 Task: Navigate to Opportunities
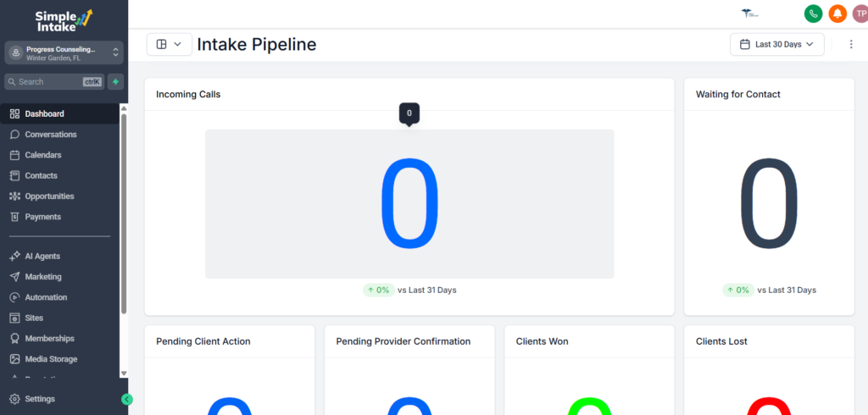49,196
